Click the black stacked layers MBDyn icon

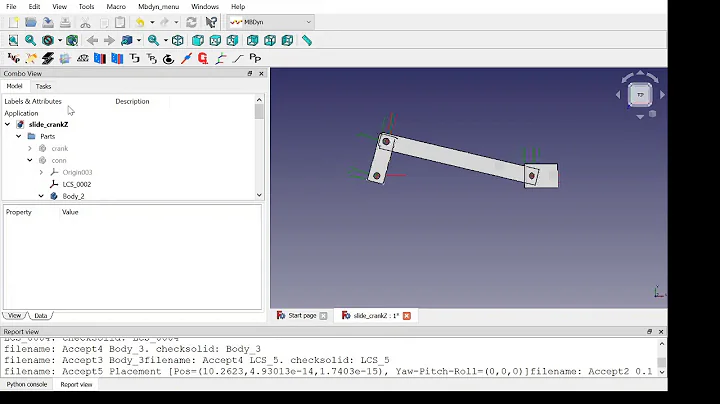(48, 58)
